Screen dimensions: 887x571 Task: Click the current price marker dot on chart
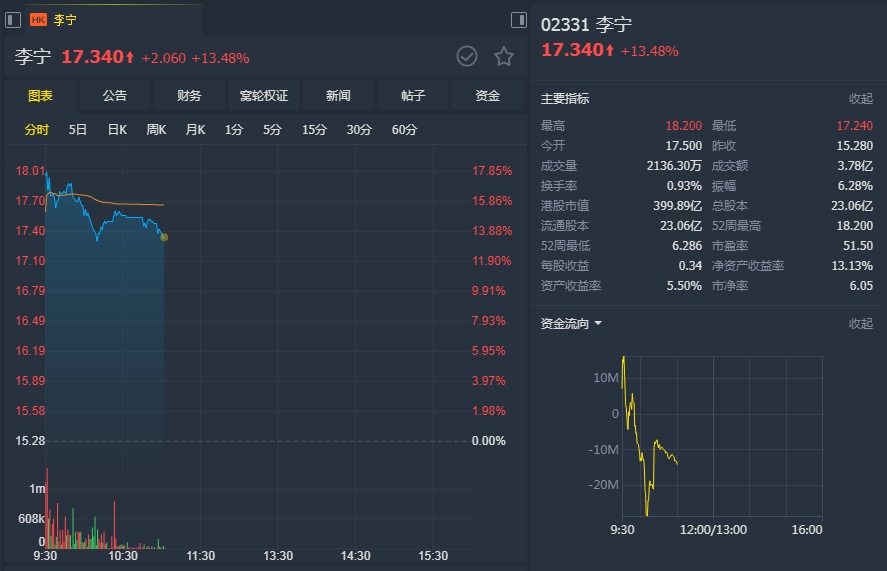pyautogui.click(x=164, y=237)
